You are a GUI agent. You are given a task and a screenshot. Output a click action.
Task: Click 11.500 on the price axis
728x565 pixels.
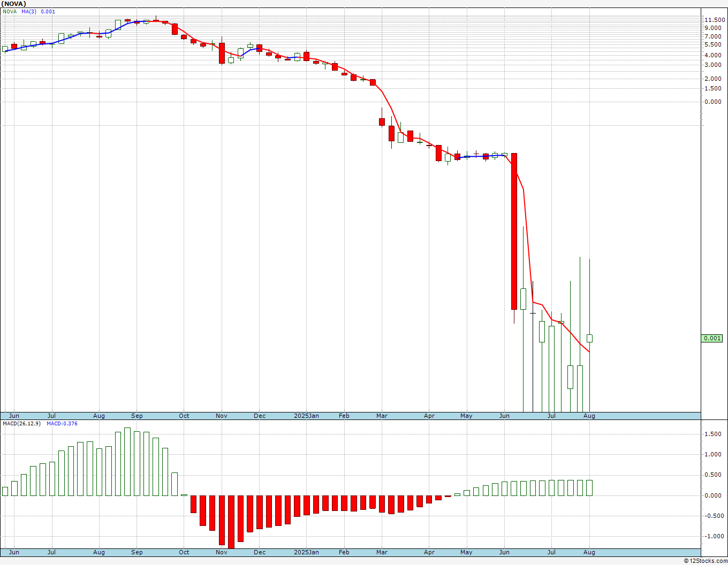point(715,20)
